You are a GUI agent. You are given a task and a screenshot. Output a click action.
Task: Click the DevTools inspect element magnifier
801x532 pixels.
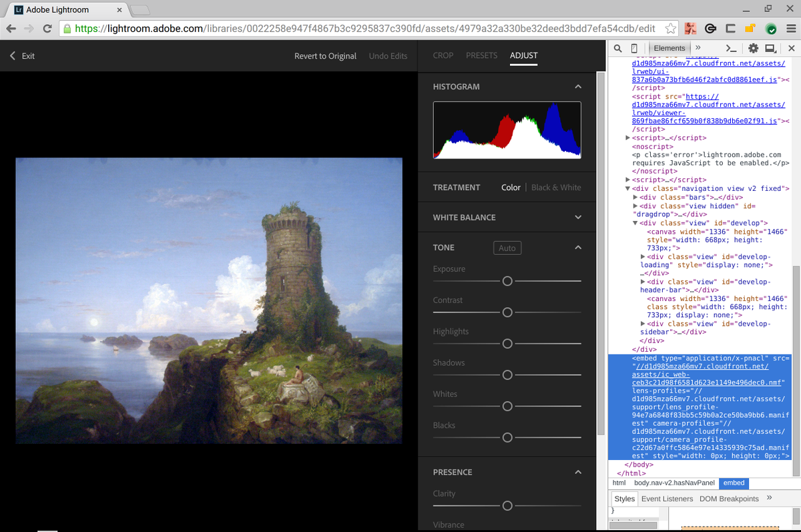[x=617, y=48]
